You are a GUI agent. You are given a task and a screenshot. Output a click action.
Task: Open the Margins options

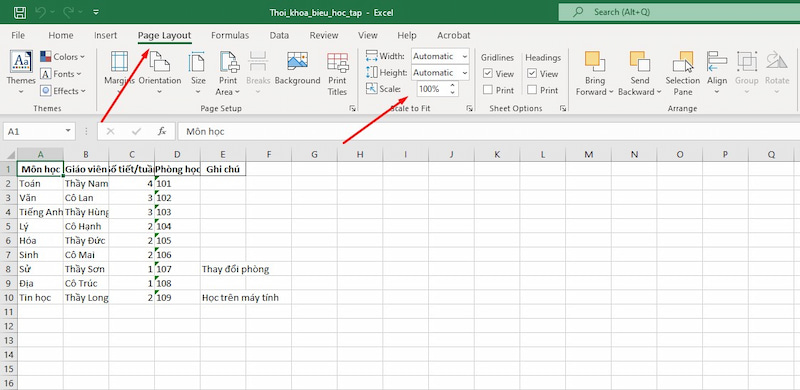coord(119,72)
